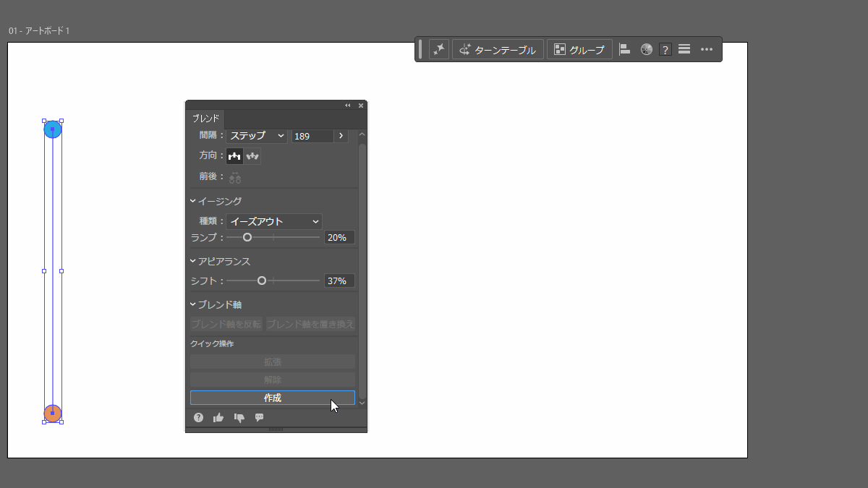The height and width of the screenshot is (488, 868).
Task: Click the thumbs up feedback icon
Action: (218, 418)
